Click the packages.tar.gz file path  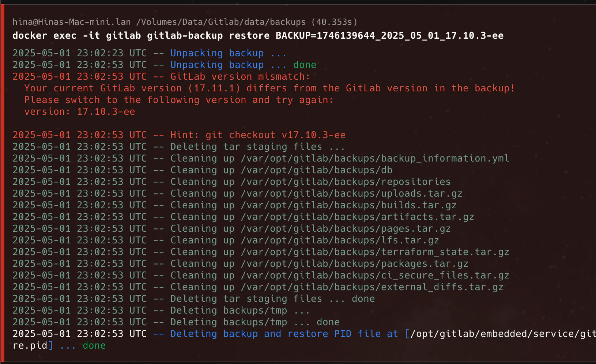tap(354, 264)
